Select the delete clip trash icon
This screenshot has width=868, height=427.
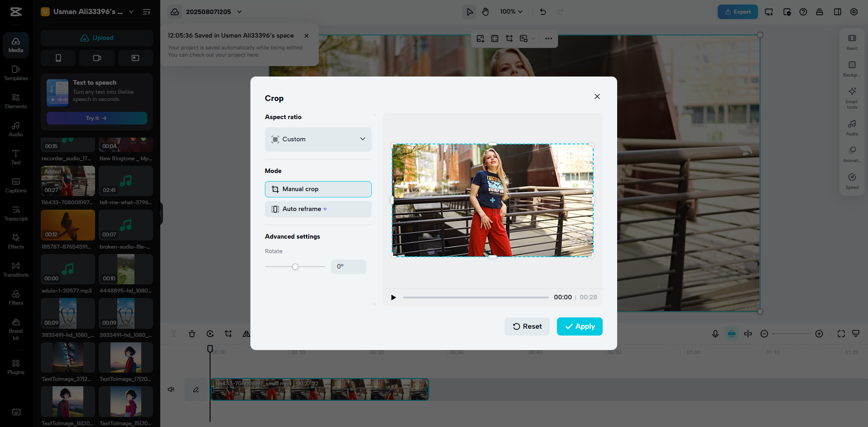[192, 334]
